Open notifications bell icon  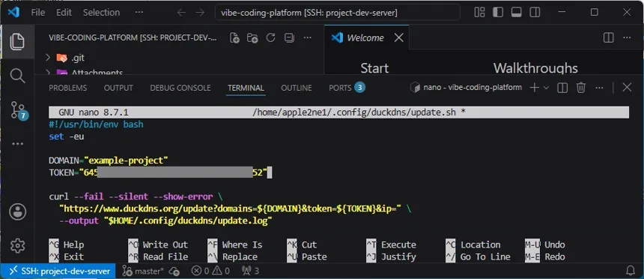coord(631,270)
